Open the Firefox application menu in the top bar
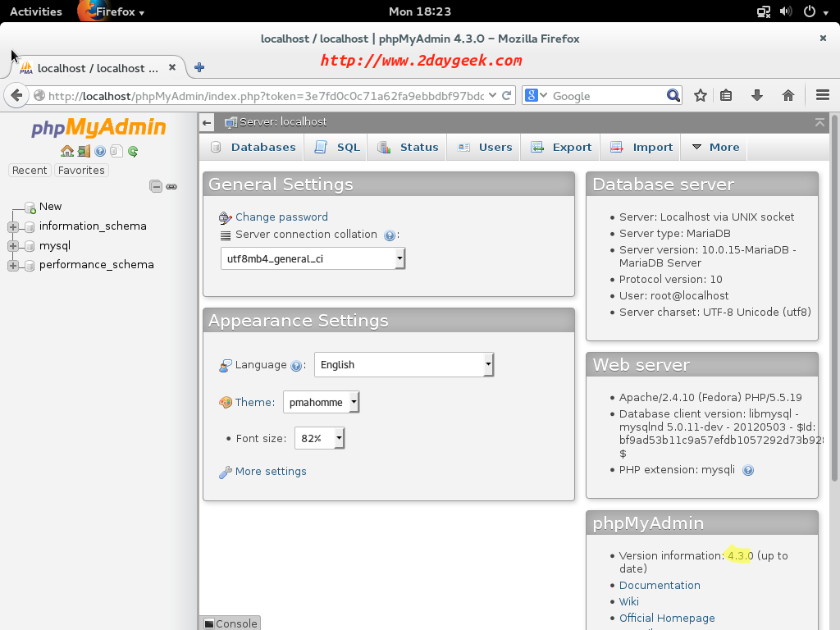This screenshot has height=630, width=840. [x=112, y=11]
